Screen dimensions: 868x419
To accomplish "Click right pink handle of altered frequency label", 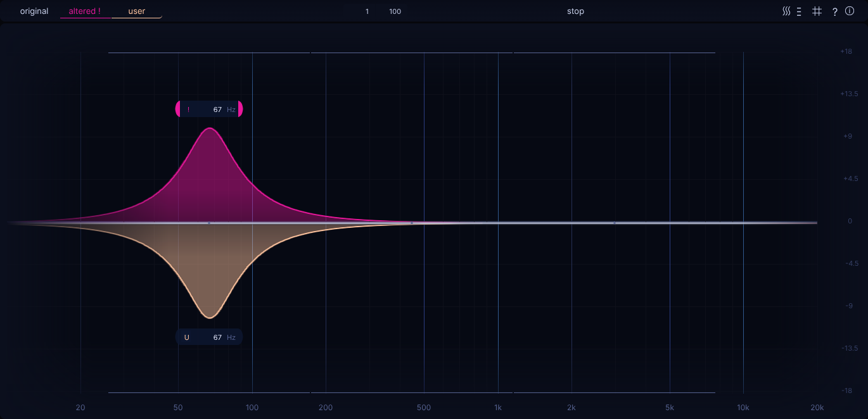I will pos(240,109).
